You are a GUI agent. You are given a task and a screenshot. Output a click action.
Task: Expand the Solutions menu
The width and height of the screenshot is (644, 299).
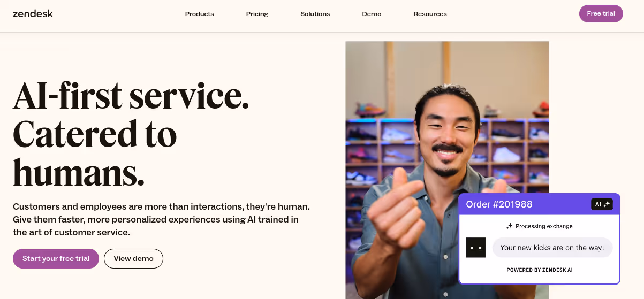point(315,14)
